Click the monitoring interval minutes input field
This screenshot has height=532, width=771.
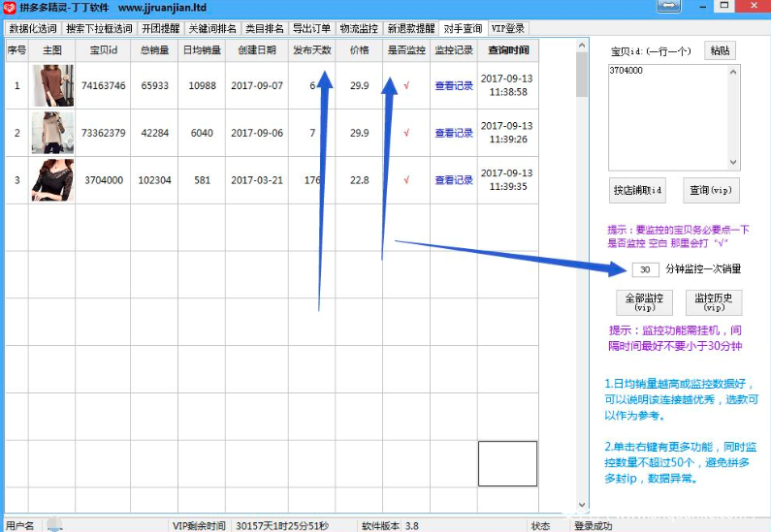645,269
